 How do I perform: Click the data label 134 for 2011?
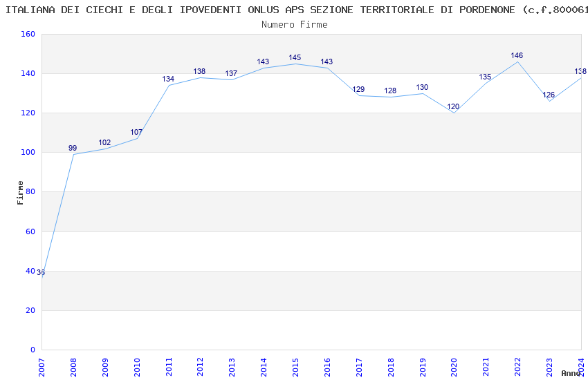(x=168, y=79)
